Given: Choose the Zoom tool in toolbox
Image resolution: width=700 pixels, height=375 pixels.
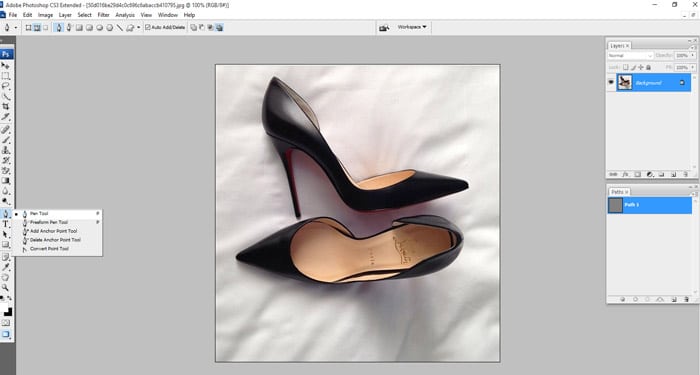Looking at the screenshot, I should [6, 288].
